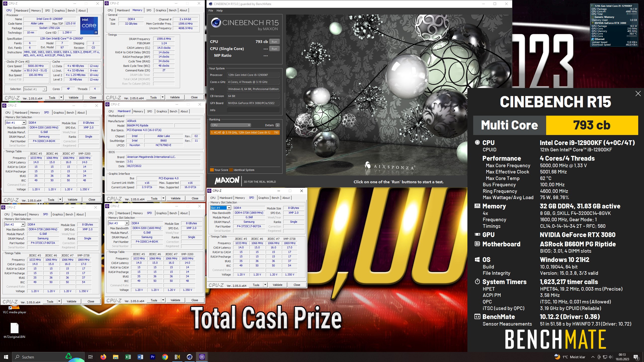
Task: Expand the Slot #4 memory slot dropdown
Action: coord(229,208)
